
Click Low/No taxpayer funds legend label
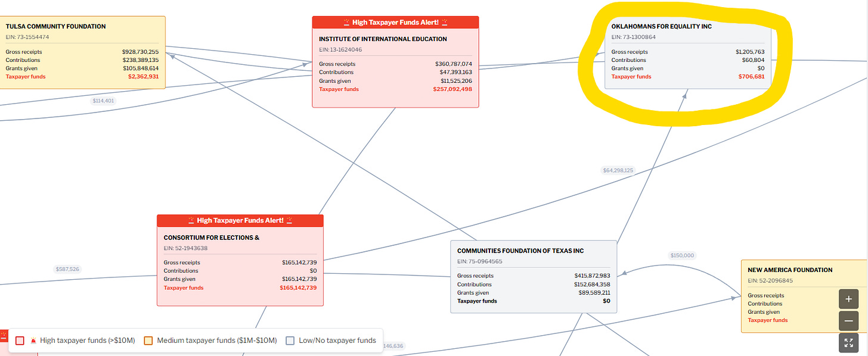[337, 341]
